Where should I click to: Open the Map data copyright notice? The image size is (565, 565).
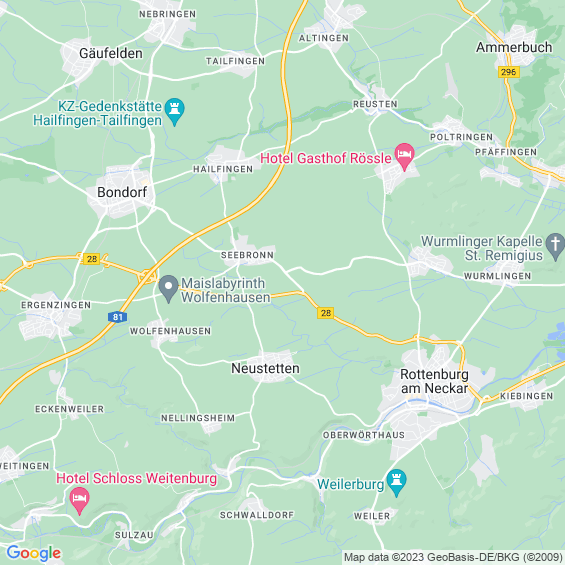[x=453, y=557]
